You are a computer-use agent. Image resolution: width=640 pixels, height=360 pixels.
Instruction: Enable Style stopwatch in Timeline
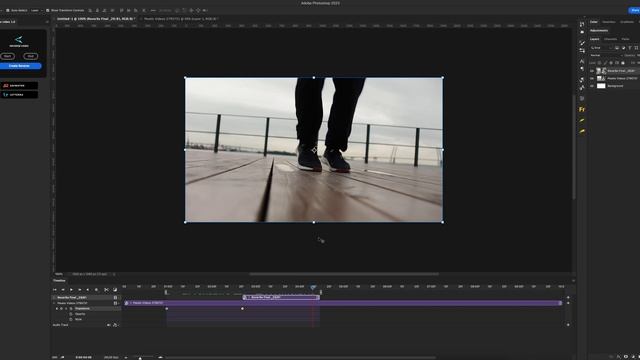pos(71,319)
